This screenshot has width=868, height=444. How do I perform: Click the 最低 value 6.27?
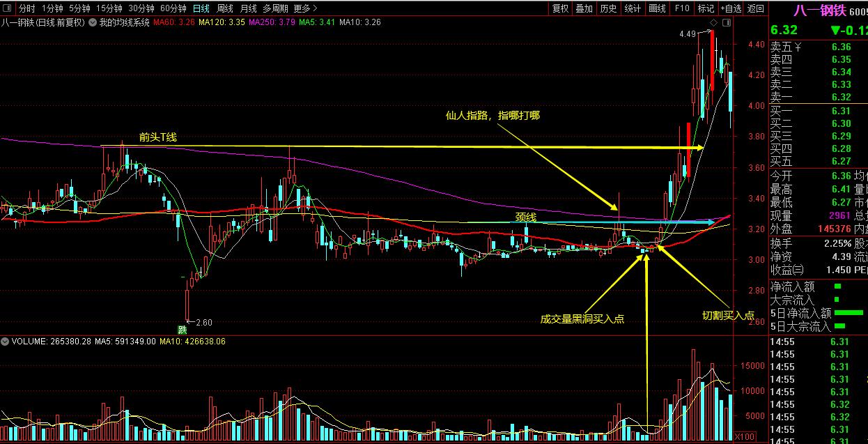click(x=841, y=203)
